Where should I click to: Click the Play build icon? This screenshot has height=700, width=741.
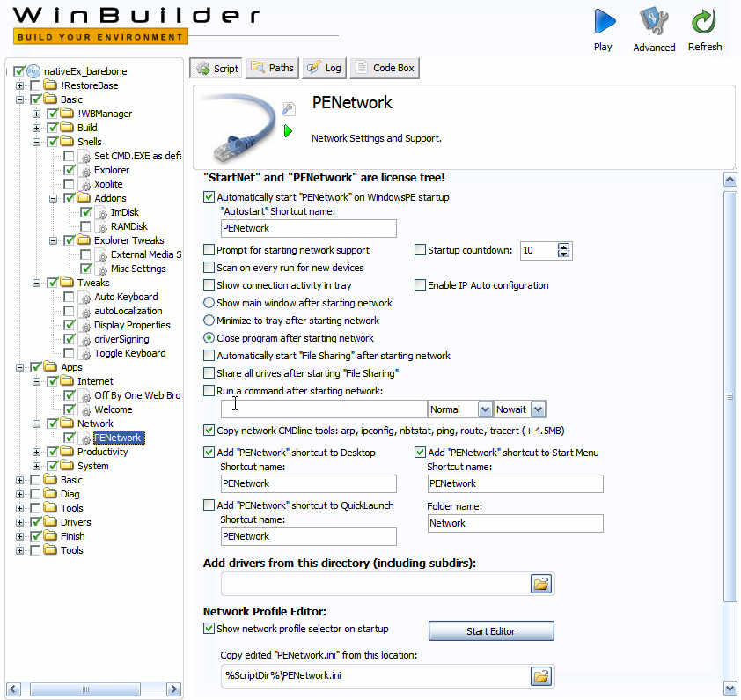604,22
